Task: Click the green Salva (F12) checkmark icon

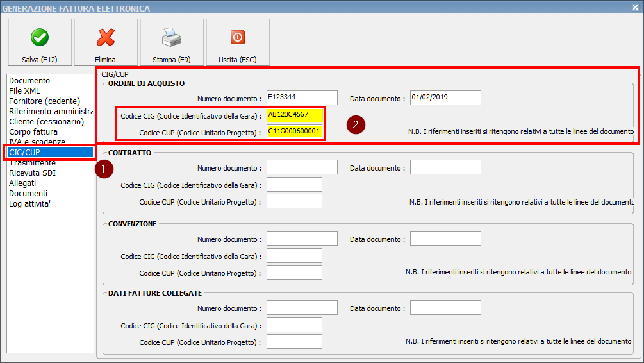Action: click(39, 38)
